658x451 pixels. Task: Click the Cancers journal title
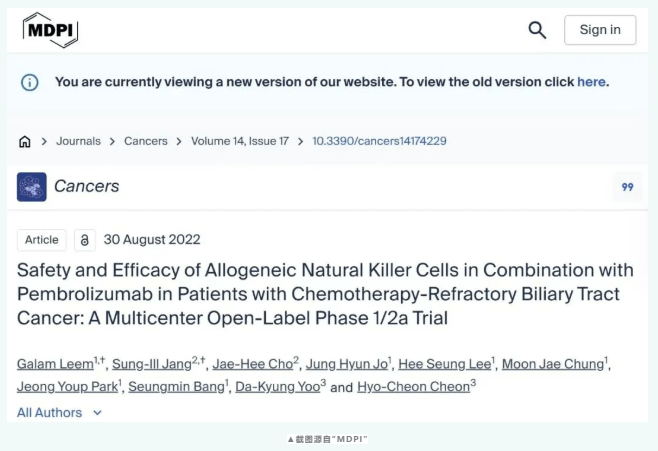[x=86, y=186]
